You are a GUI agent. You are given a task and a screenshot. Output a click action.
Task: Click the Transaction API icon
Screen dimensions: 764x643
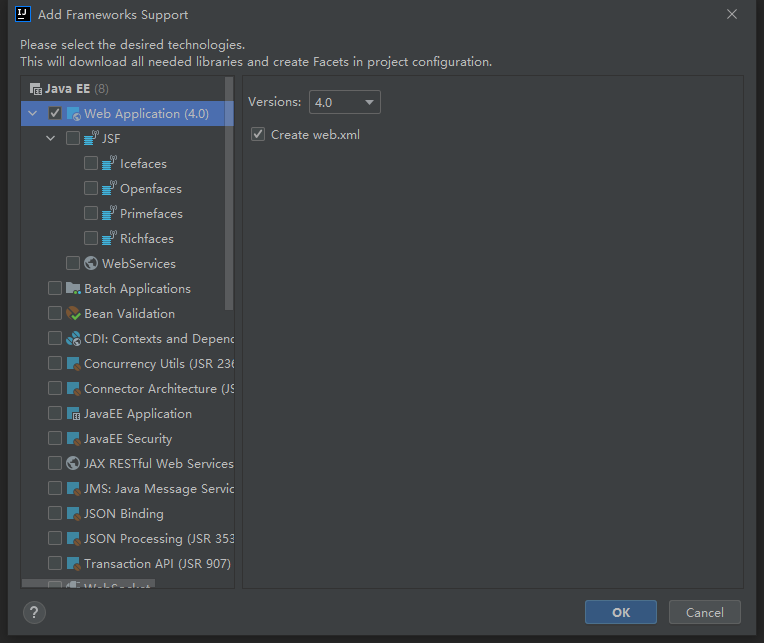point(73,564)
